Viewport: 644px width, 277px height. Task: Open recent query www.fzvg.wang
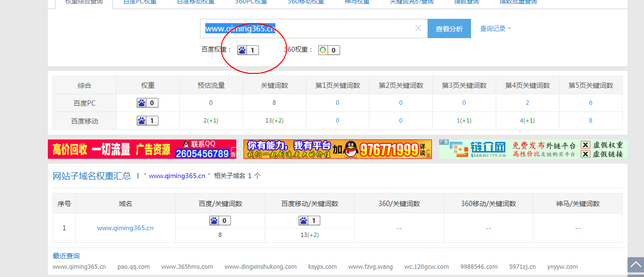[x=371, y=266]
